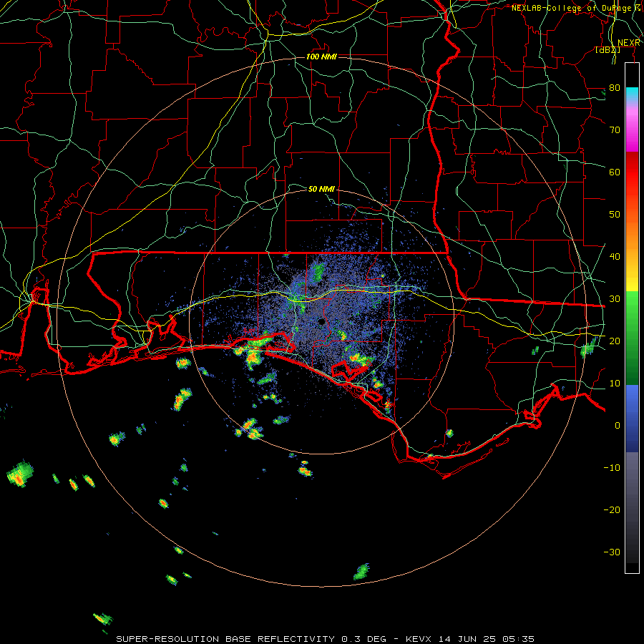Click the black radar site dot at the rings' center
Viewport: 644px width, 644px height.
click(321, 322)
